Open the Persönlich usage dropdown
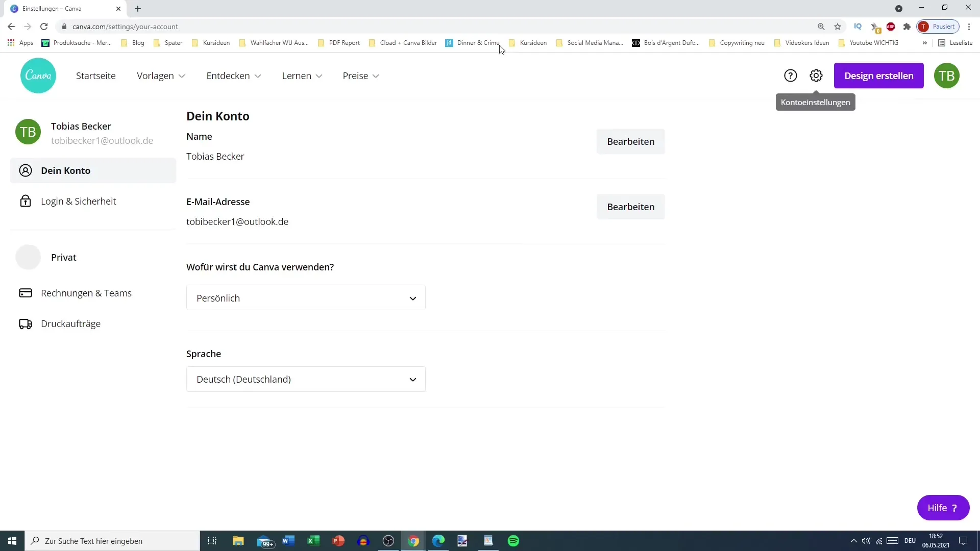980x551 pixels. [x=306, y=298]
